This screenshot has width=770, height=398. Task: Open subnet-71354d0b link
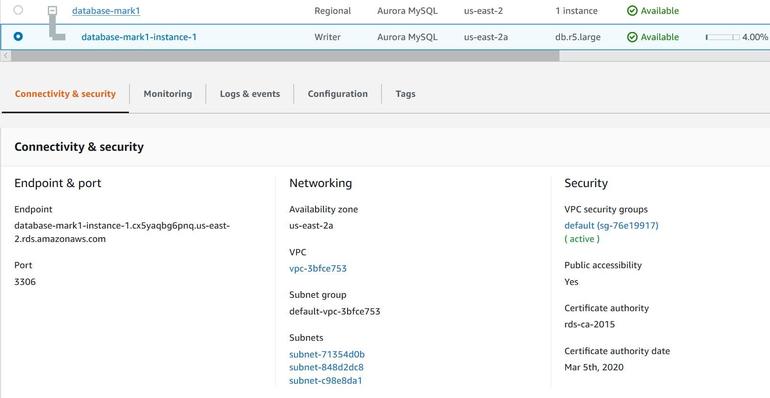(x=327, y=354)
